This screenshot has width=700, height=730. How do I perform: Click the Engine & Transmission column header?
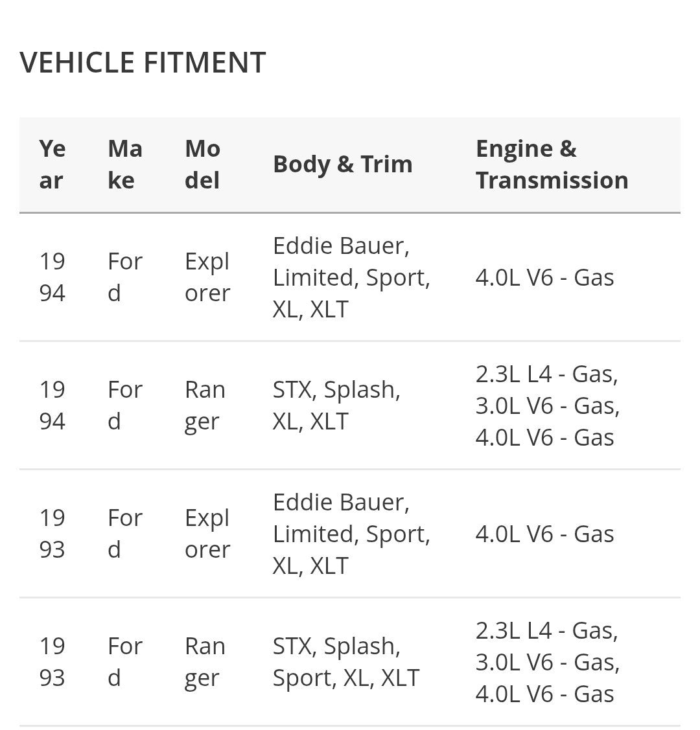pos(552,165)
